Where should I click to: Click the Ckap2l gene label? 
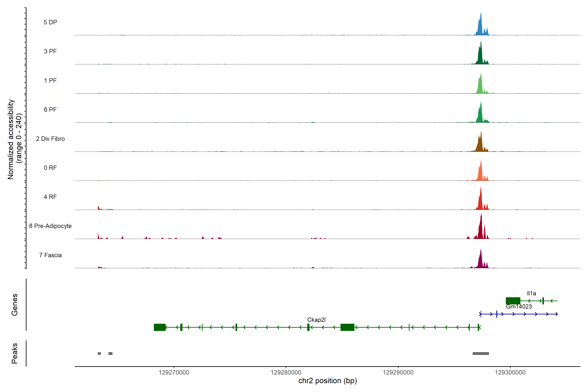(316, 320)
